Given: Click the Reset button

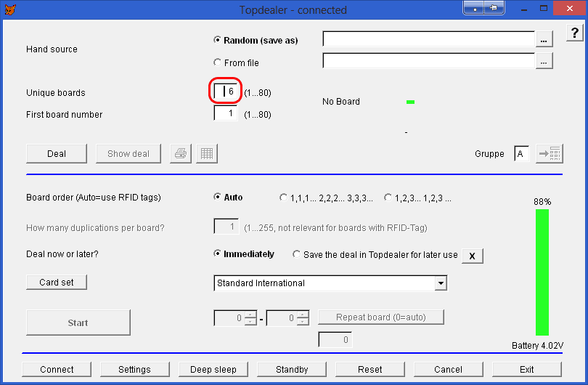Looking at the screenshot, I should pos(370,370).
